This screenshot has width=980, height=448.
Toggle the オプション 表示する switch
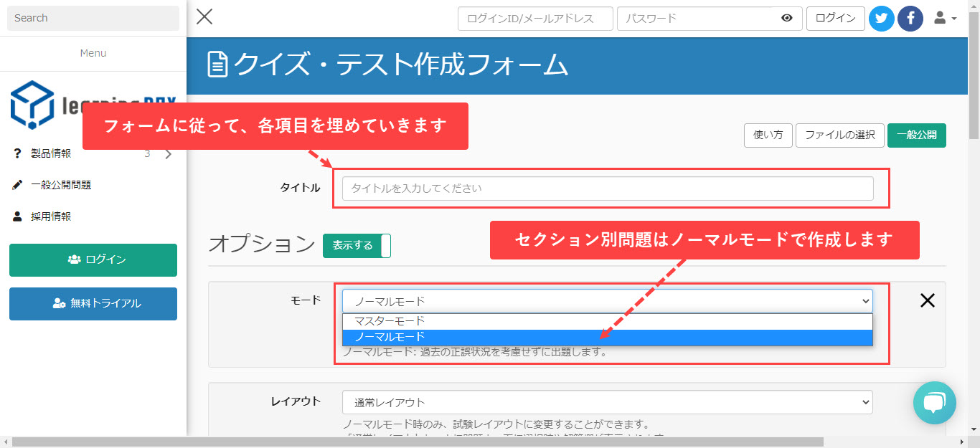click(357, 246)
